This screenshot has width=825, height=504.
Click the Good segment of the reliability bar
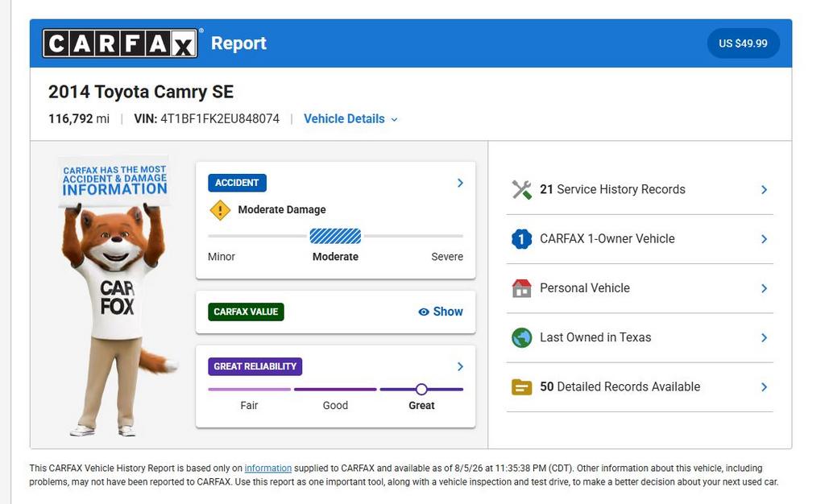pyautogui.click(x=335, y=390)
